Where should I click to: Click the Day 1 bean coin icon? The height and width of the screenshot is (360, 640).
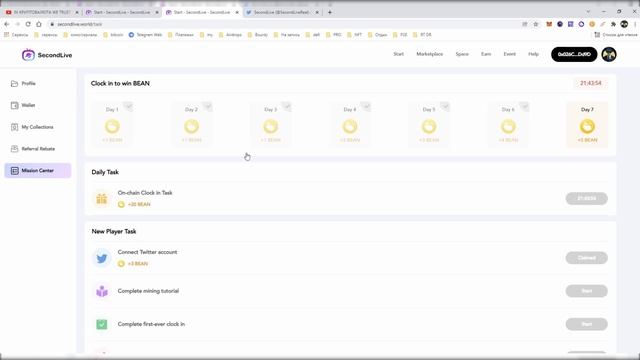pos(112,127)
